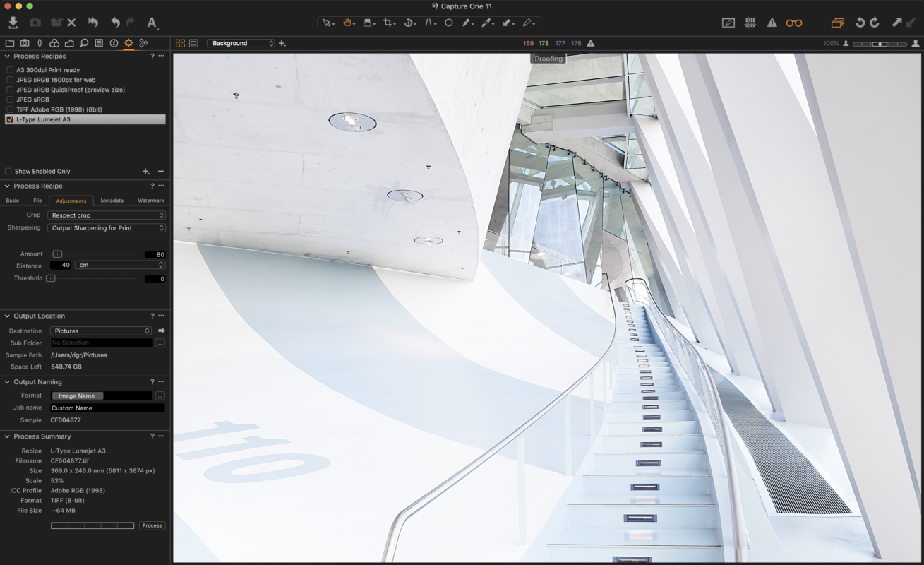Toggle Proofing glasses icon on toolbar
Screen dimensions: 924x565
tap(793, 22)
